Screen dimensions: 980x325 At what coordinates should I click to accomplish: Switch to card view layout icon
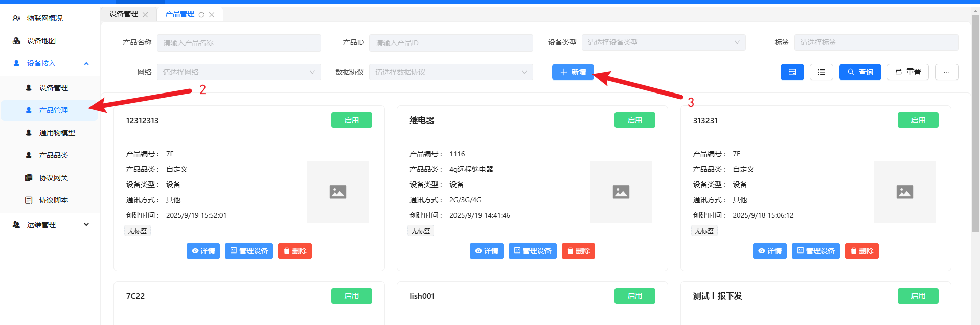click(792, 72)
